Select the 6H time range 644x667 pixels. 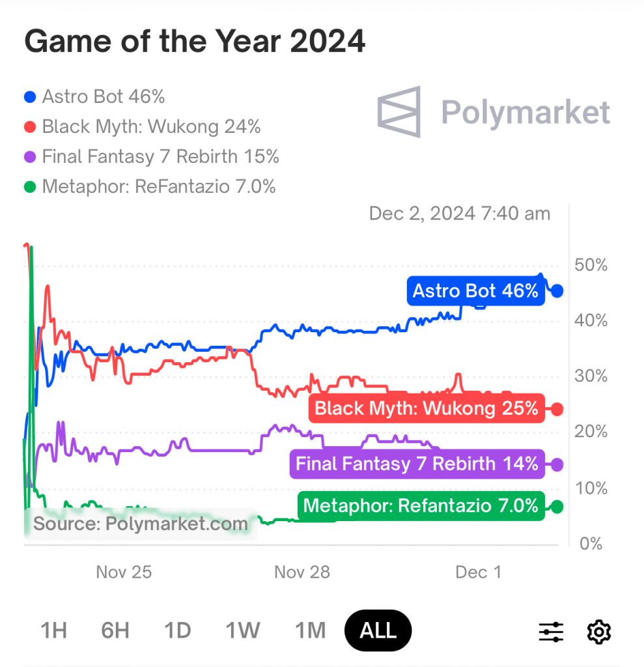coord(115,631)
